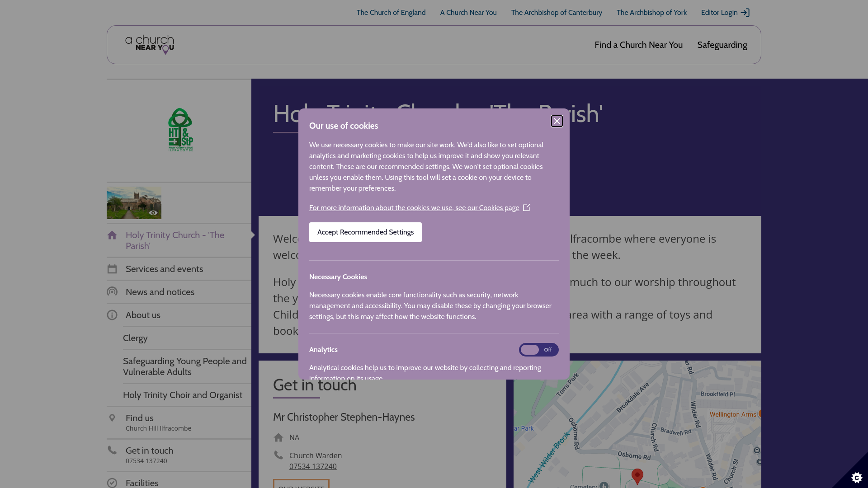Click map pin icon beside Find us
868x488 pixels.
click(112, 418)
